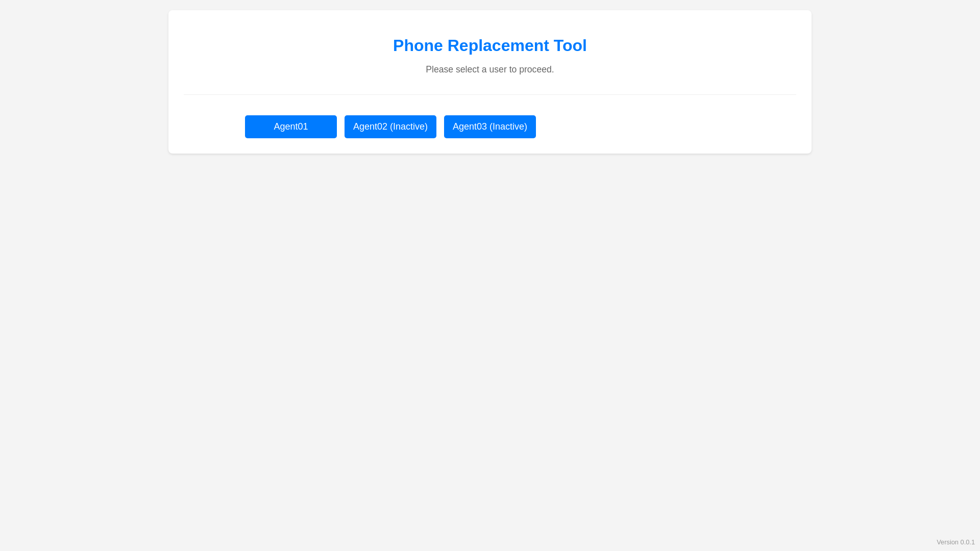The height and width of the screenshot is (551, 980).
Task: Click the first blue user button
Action: pyautogui.click(x=290, y=127)
